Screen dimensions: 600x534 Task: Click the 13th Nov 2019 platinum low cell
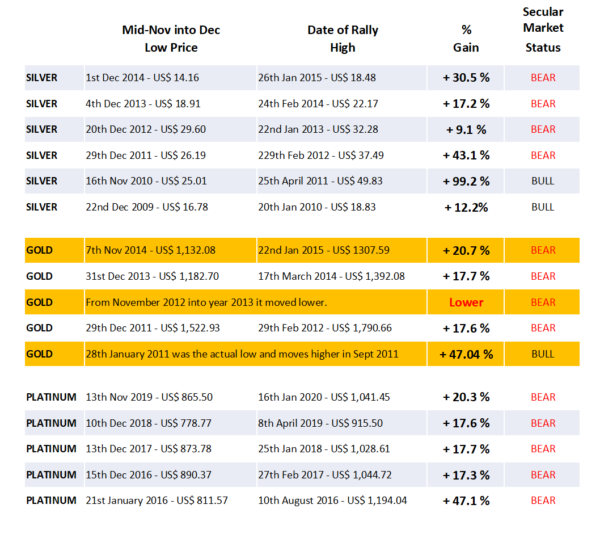tap(170, 397)
